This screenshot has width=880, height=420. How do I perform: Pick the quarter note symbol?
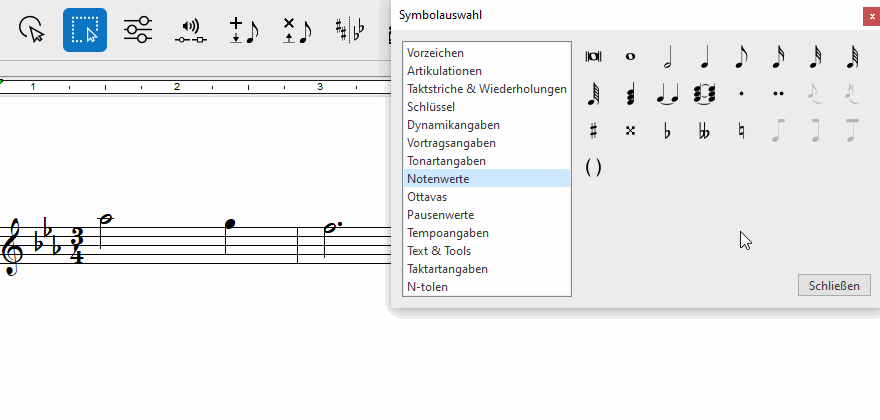coord(704,59)
